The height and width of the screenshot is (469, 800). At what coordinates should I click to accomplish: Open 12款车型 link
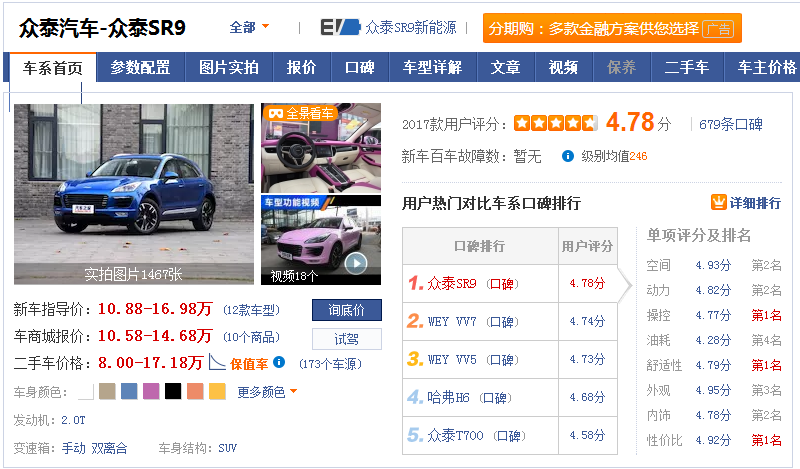[x=251, y=310]
